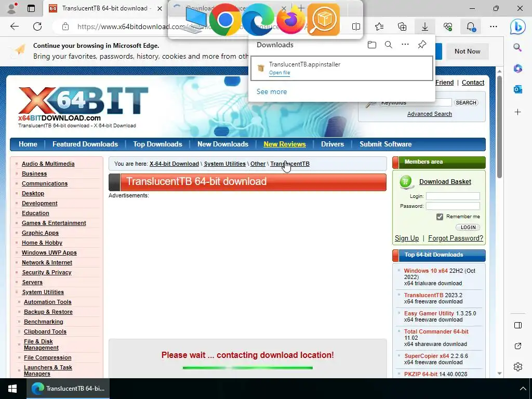
Task: Toggle the Remember me checkbox
Action: click(x=440, y=217)
